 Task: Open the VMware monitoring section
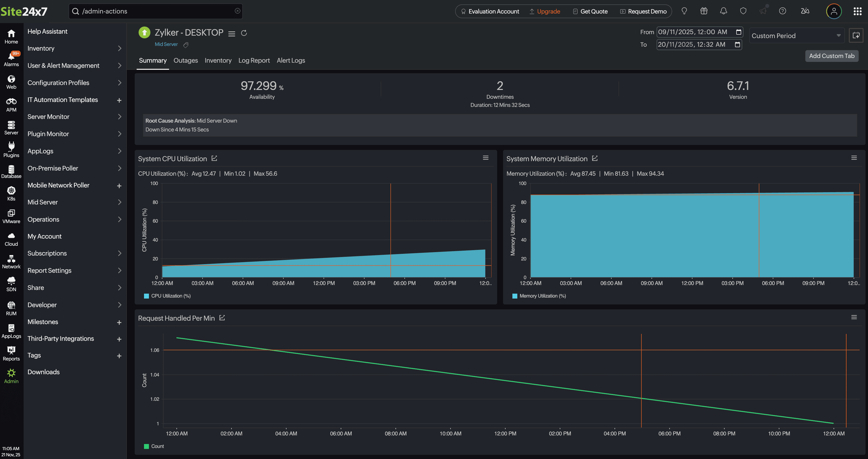pos(11,216)
